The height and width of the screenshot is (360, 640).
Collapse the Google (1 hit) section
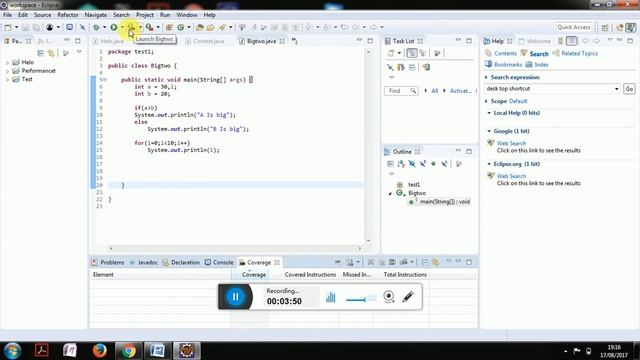[x=489, y=131]
